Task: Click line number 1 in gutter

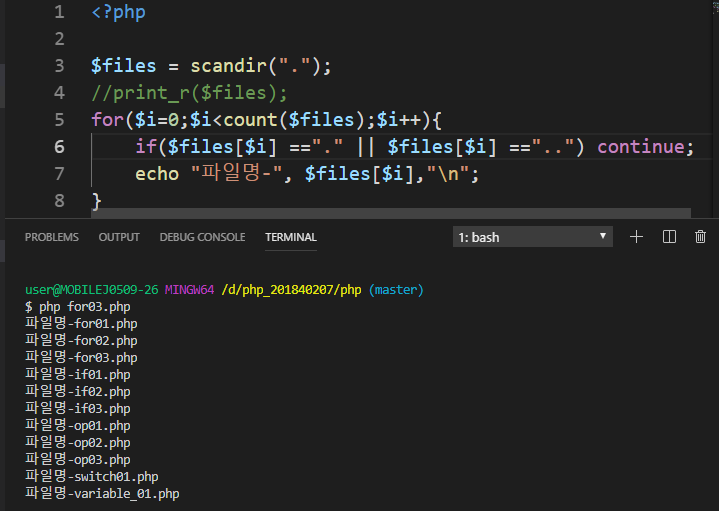Action: (59, 12)
